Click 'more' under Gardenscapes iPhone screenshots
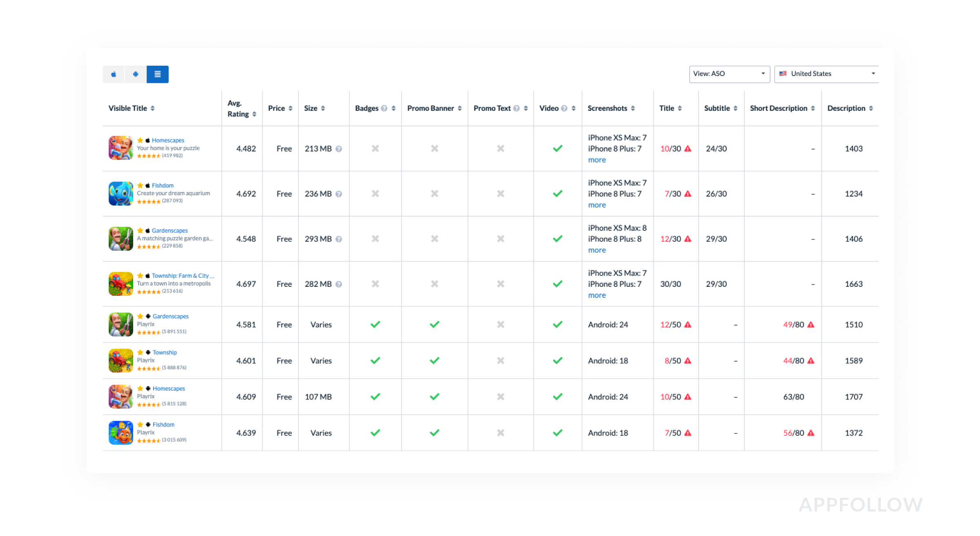The width and height of the screenshot is (980, 536). (x=597, y=250)
